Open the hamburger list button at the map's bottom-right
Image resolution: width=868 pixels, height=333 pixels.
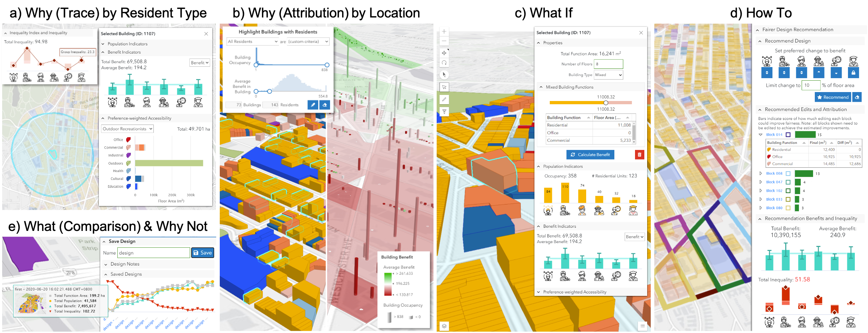pyautogui.click(x=642, y=326)
